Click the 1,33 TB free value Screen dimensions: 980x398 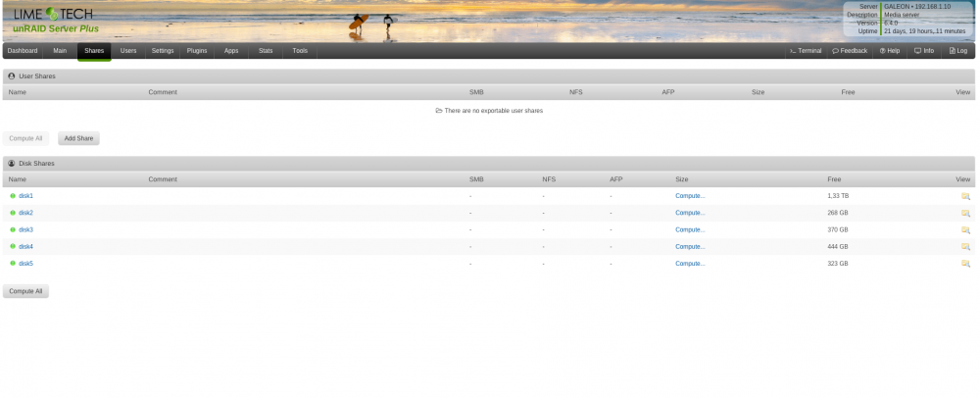[838, 195]
